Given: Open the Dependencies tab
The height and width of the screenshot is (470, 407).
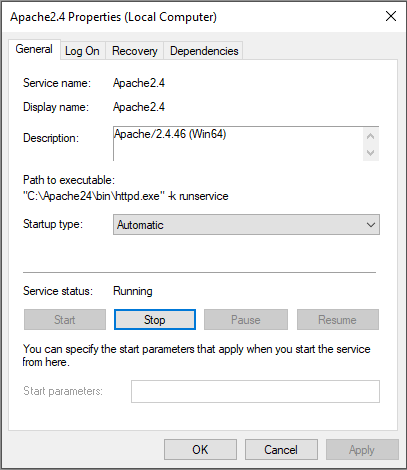Looking at the screenshot, I should 204,51.
